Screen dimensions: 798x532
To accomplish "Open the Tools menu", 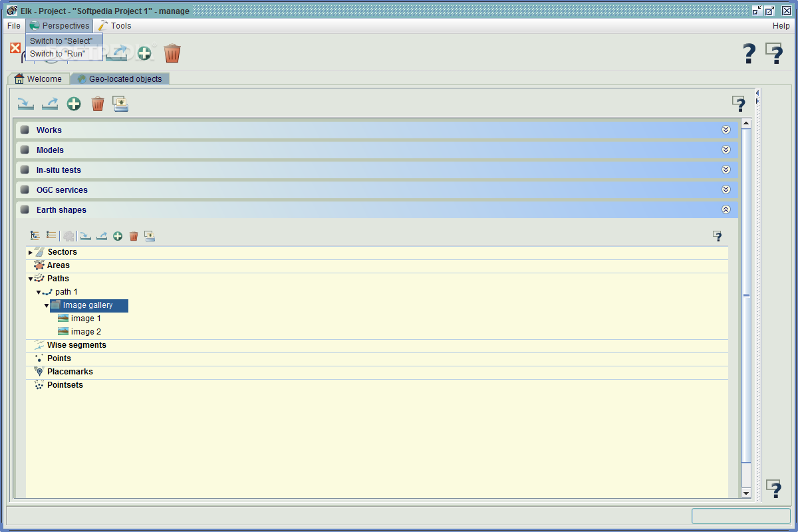I will 114,25.
